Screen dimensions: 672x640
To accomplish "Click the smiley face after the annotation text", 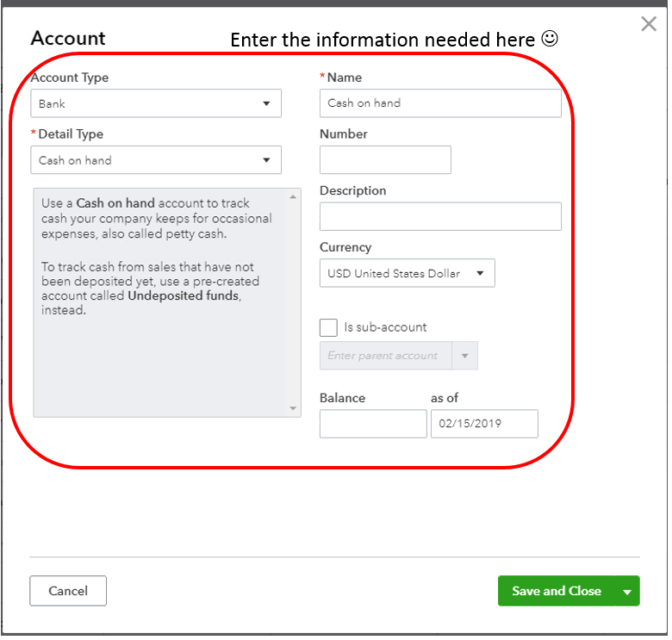I will [550, 39].
